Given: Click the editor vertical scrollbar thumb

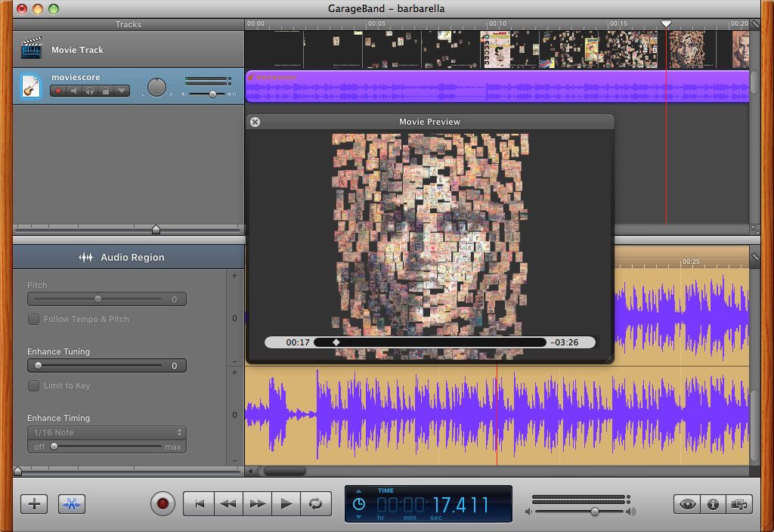Looking at the screenshot, I should pos(754,425).
